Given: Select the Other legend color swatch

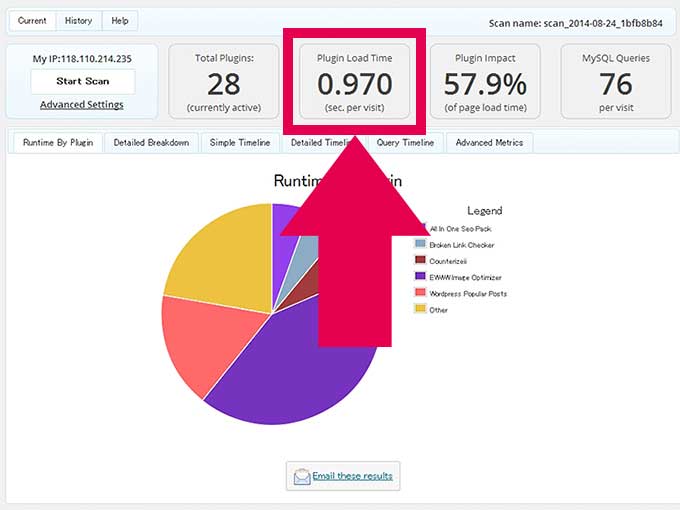Looking at the screenshot, I should (x=420, y=309).
